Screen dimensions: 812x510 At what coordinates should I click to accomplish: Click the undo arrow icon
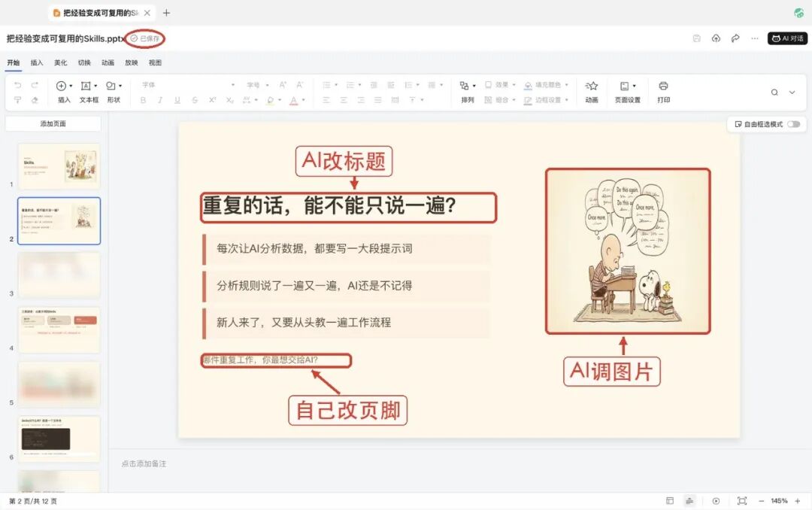point(17,85)
